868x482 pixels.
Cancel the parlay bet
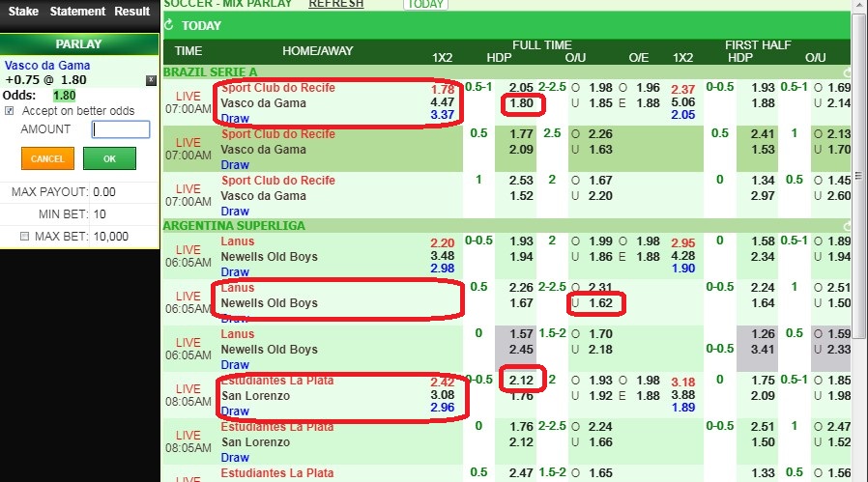pyautogui.click(x=47, y=158)
